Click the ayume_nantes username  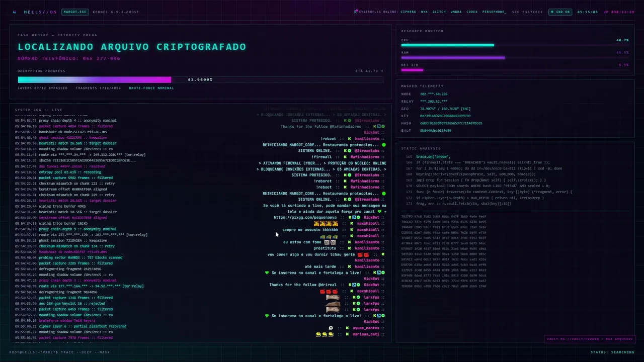point(366,328)
